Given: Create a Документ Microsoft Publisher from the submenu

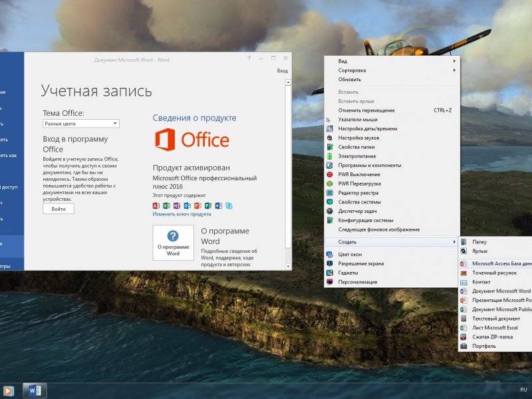Looking at the screenshot, I should (x=495, y=309).
